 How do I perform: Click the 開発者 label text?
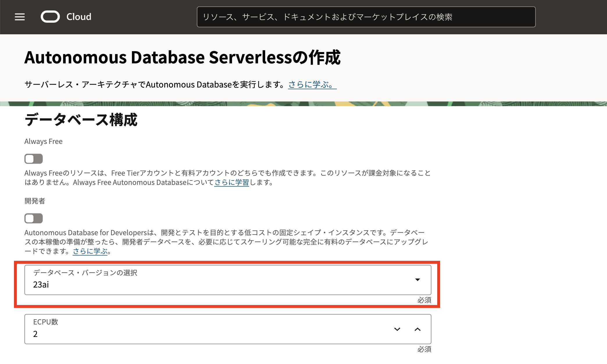pyautogui.click(x=35, y=201)
